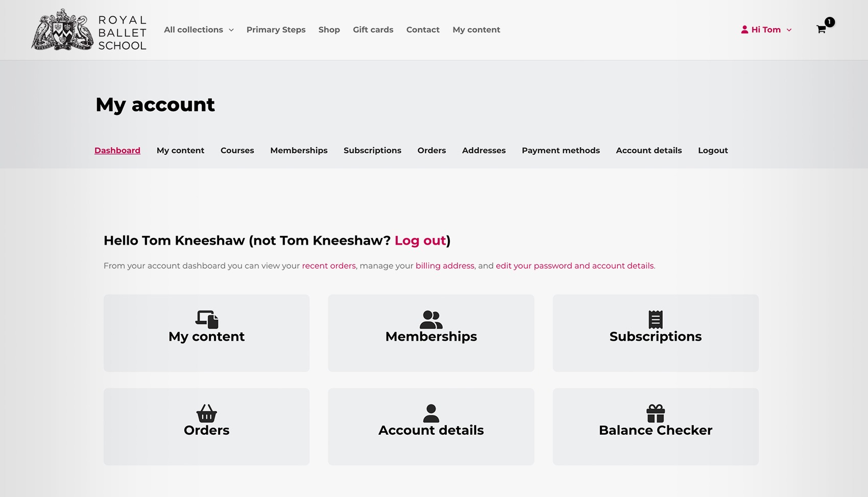Click the gift icon on Balance Checker card
Viewport: 868px width, 497px height.
click(x=656, y=413)
